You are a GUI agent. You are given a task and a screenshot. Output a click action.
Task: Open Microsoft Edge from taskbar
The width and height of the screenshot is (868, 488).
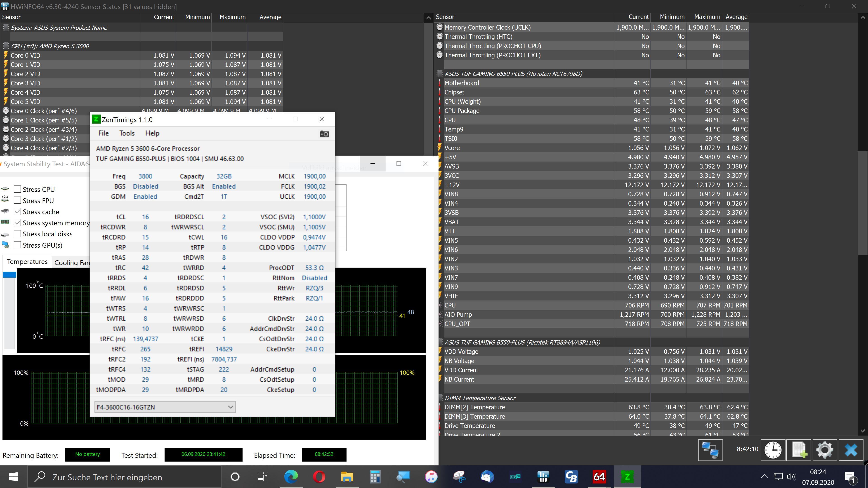[x=291, y=476]
